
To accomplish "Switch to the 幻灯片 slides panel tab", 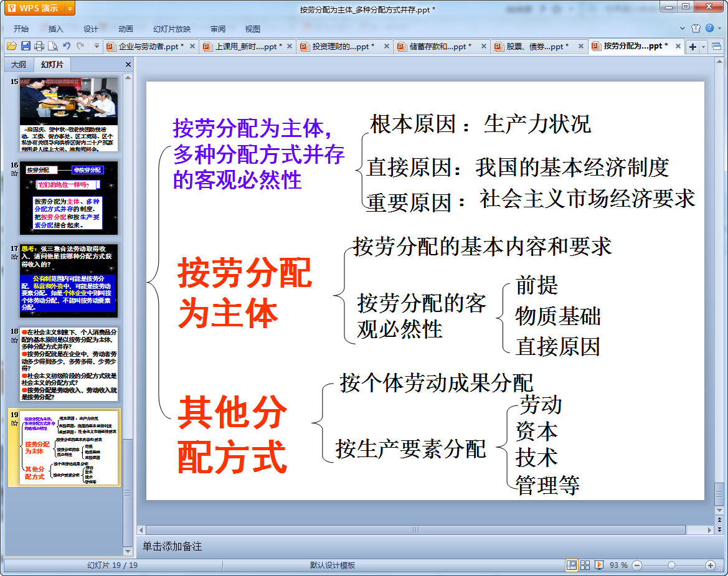I will tap(52, 65).
